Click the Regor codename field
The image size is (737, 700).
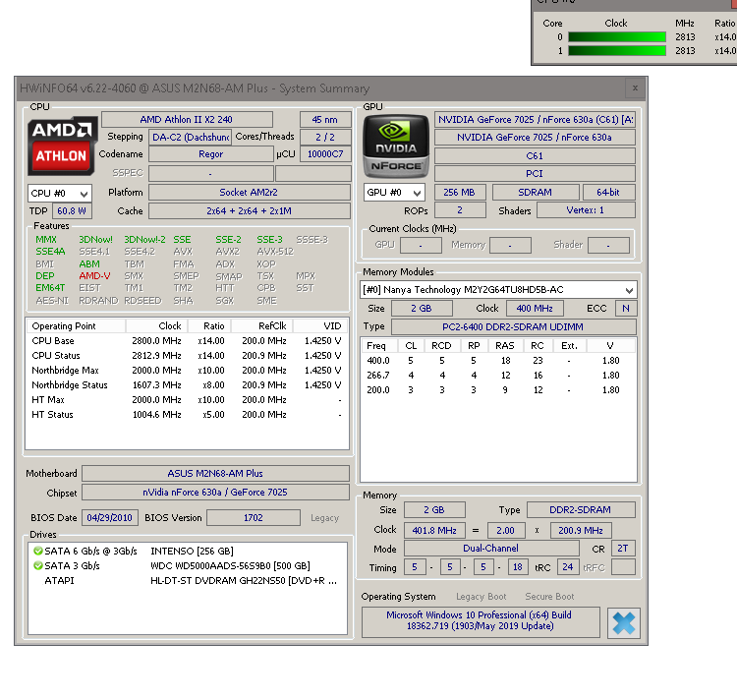(x=210, y=154)
